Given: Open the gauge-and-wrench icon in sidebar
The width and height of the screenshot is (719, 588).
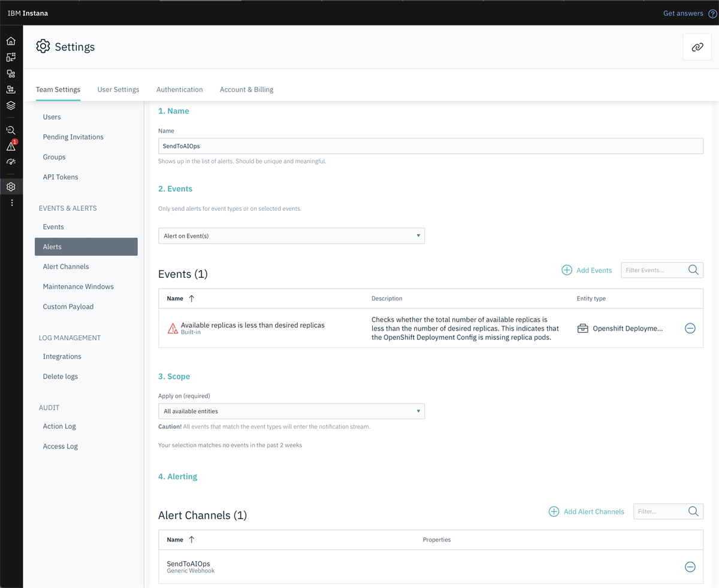Looking at the screenshot, I should 11,162.
